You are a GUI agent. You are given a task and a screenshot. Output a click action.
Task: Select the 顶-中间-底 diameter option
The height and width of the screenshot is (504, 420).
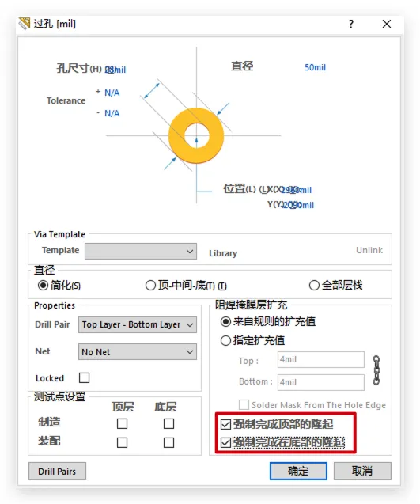pos(150,285)
